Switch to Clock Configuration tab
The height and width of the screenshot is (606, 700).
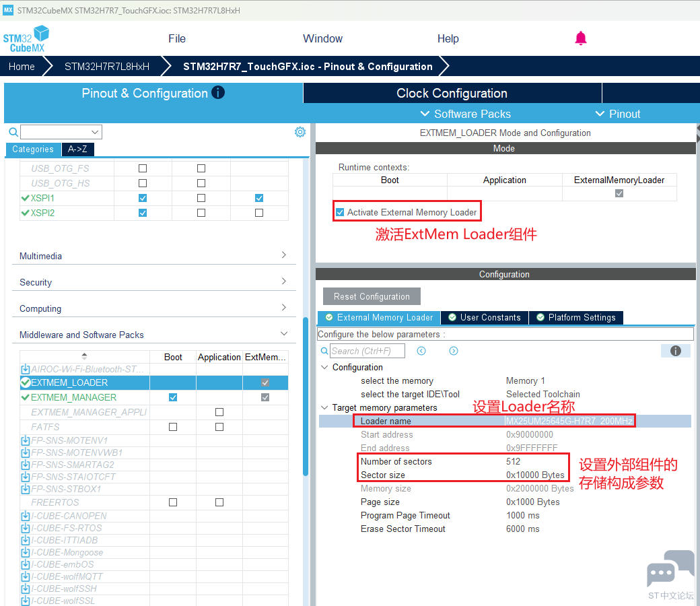[x=452, y=93]
